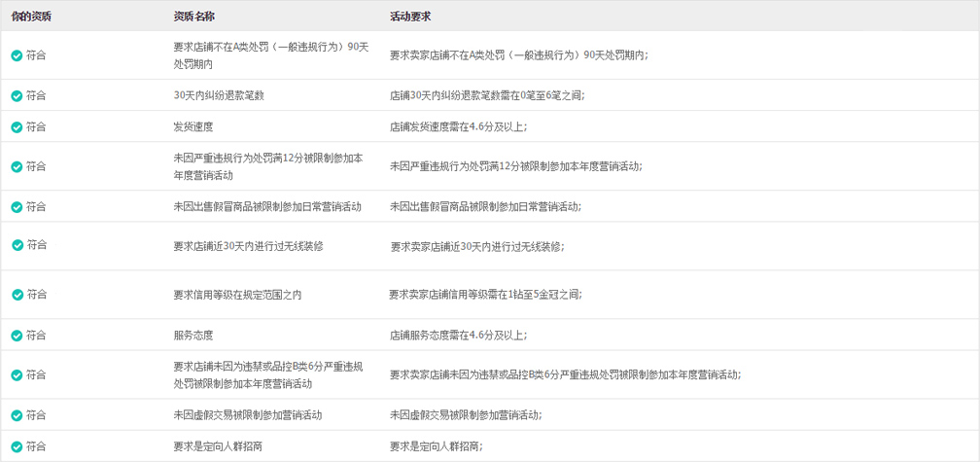The height and width of the screenshot is (462, 980).
Task: Click green check icon in 虚假交易 row
Action: click(x=17, y=415)
